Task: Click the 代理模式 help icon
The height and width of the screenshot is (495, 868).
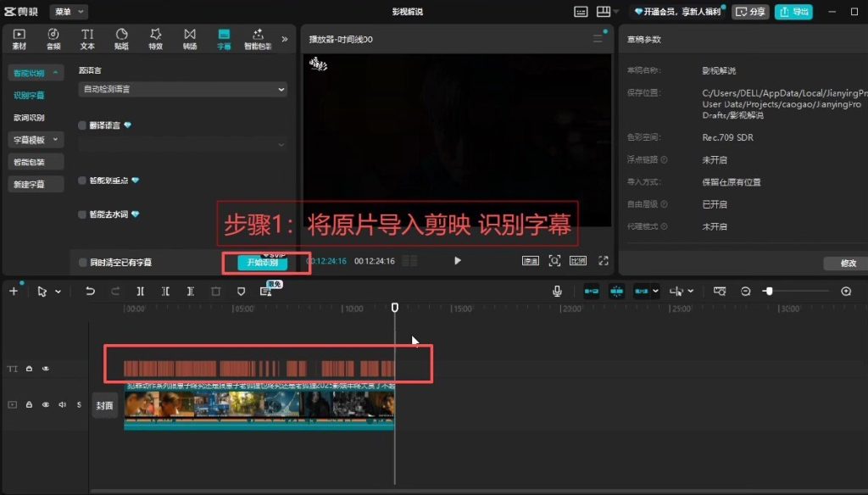Action: tap(664, 226)
